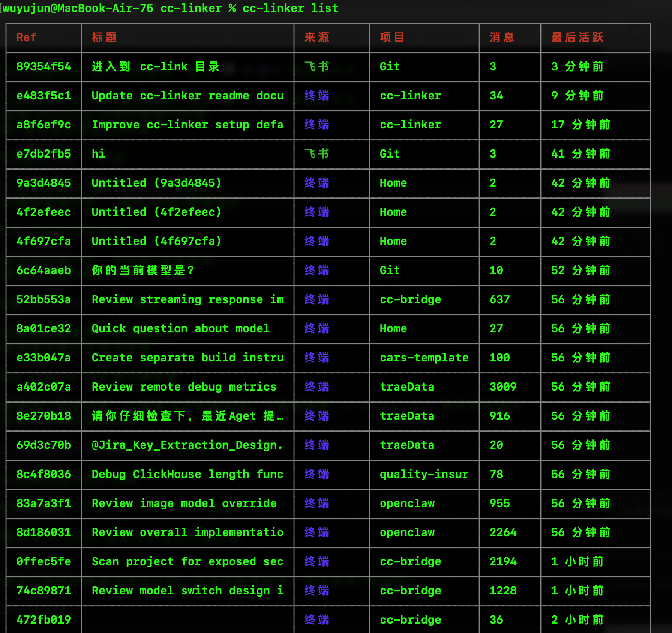Image resolution: width=672 pixels, height=633 pixels.
Task: Click title 'Quick question about model'
Action: tap(180, 329)
